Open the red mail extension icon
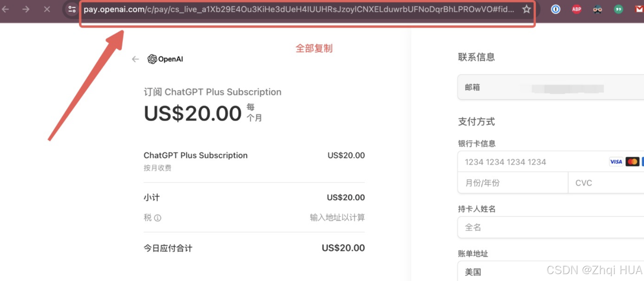 point(639,9)
